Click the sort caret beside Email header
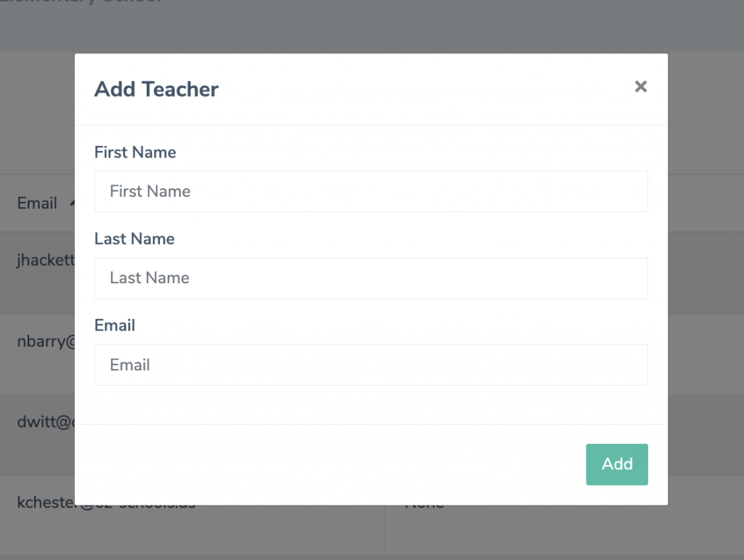 pyautogui.click(x=73, y=202)
